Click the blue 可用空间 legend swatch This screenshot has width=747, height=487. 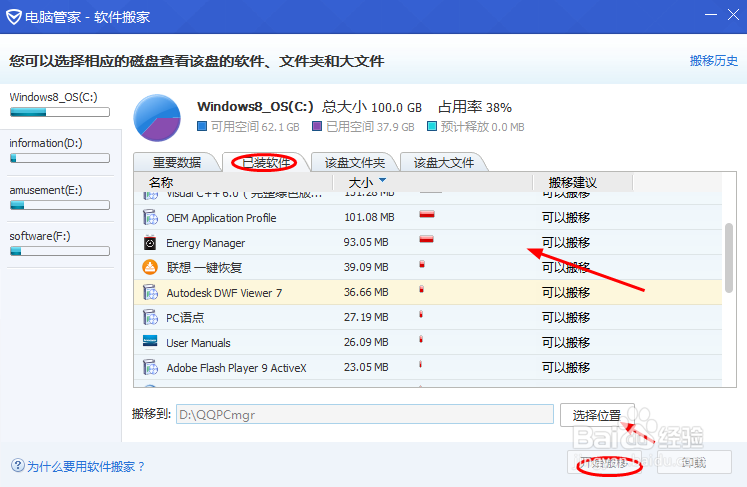(202, 126)
